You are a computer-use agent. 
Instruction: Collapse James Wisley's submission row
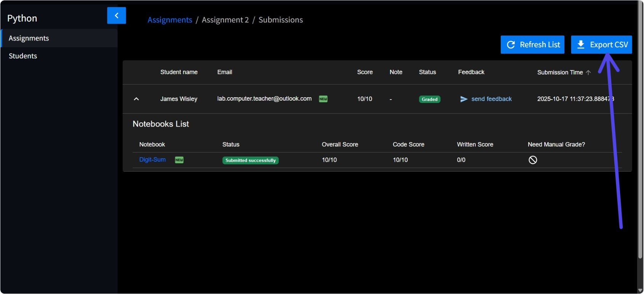(x=136, y=99)
